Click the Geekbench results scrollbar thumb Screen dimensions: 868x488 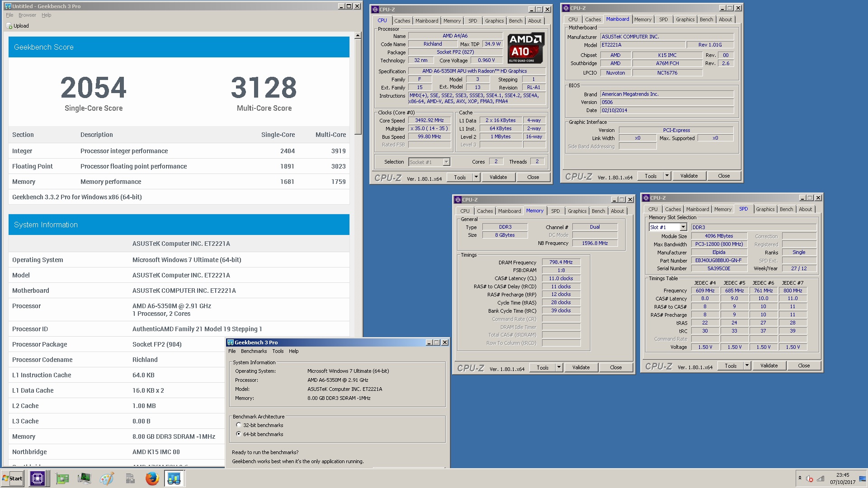click(x=358, y=87)
